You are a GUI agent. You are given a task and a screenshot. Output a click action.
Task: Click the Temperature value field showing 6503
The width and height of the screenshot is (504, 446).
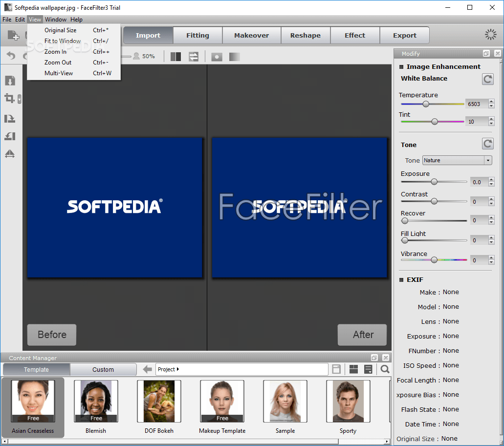pos(477,104)
